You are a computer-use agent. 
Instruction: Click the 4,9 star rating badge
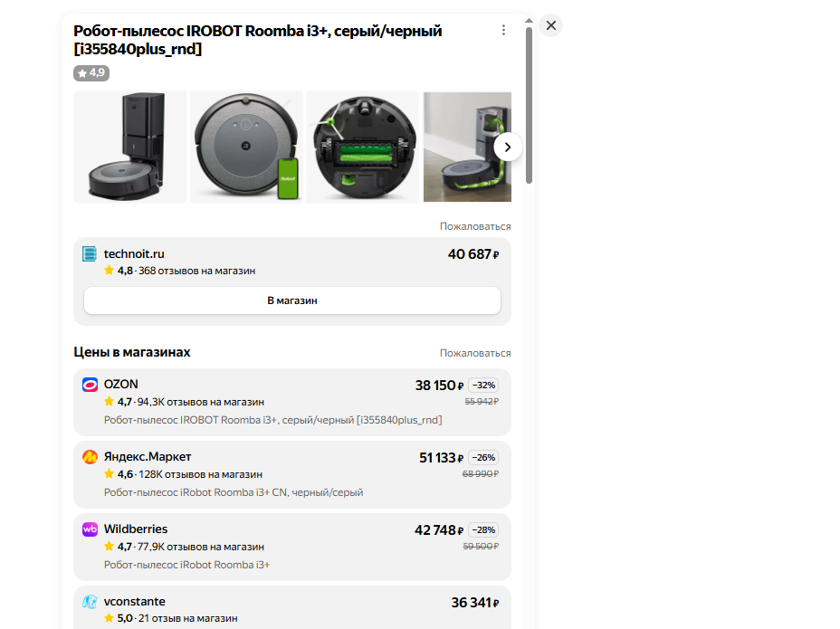coord(91,73)
